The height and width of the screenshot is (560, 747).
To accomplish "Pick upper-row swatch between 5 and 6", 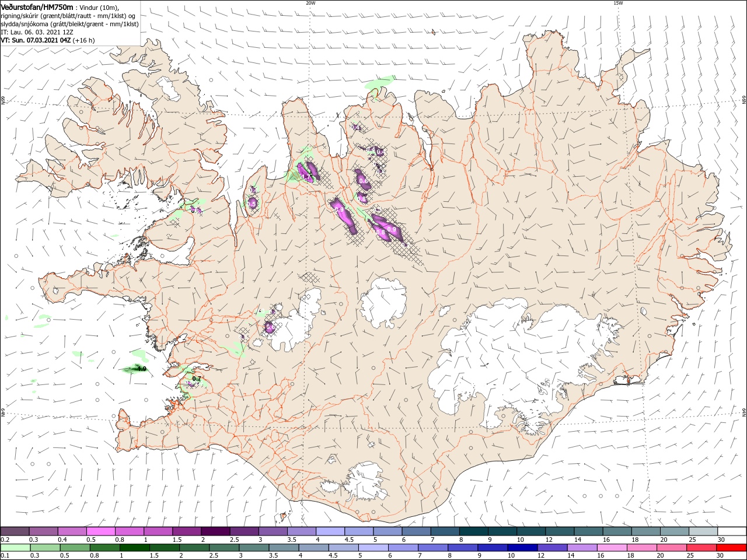I will 388,531.
